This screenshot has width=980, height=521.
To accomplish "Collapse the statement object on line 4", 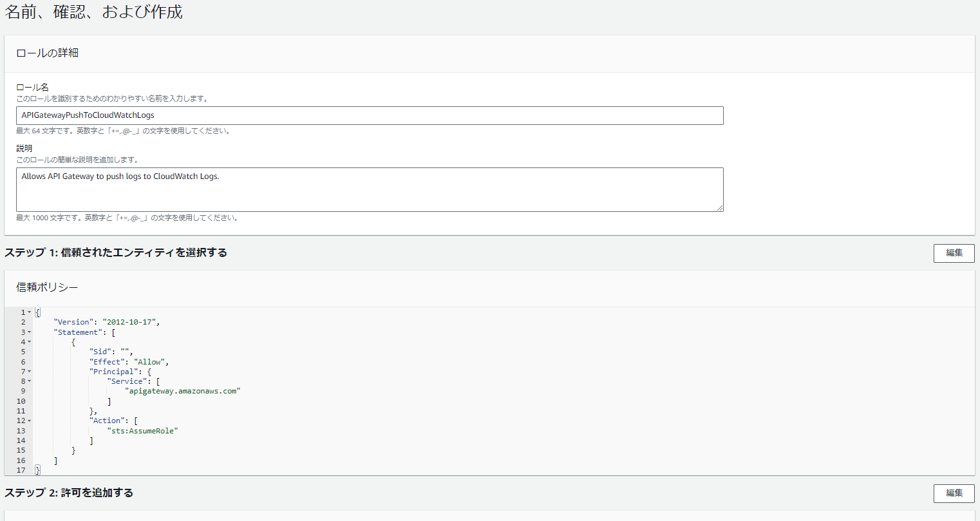I will pos(30,341).
